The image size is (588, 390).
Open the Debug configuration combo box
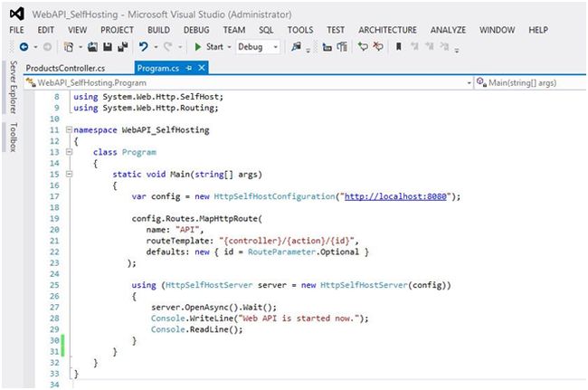(x=258, y=47)
